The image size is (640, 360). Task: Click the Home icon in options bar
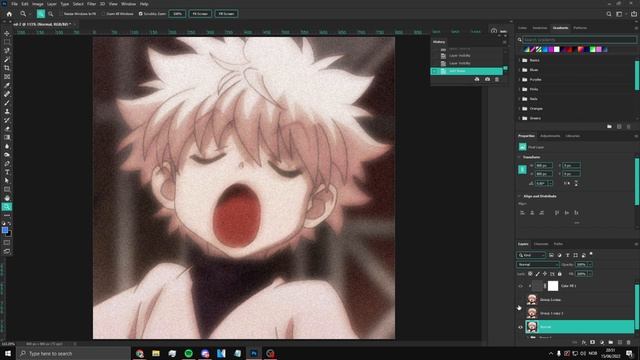tap(9, 14)
